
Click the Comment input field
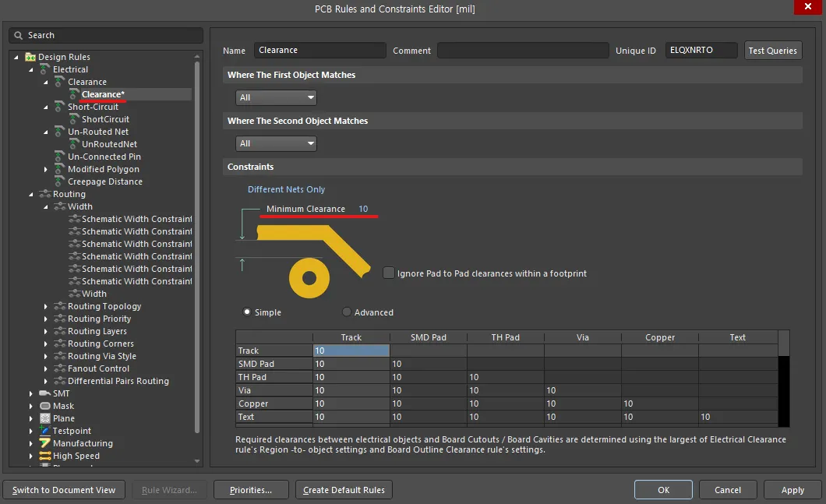pos(522,51)
